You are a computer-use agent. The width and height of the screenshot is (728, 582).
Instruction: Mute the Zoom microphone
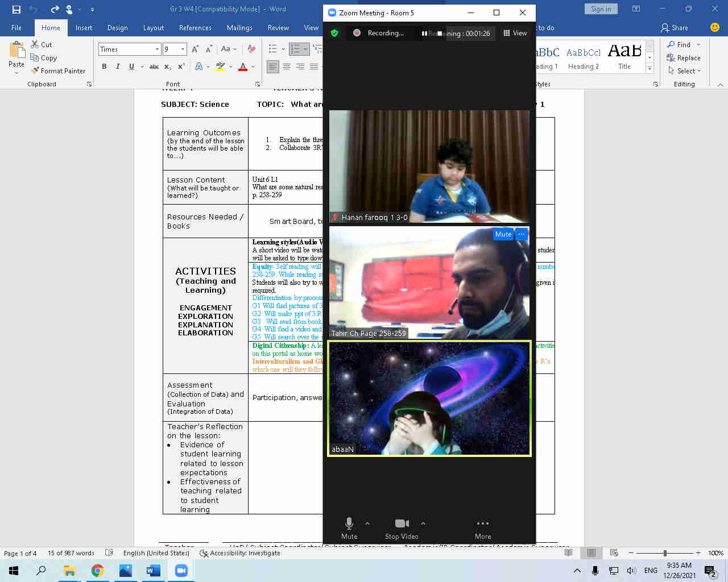point(349,529)
